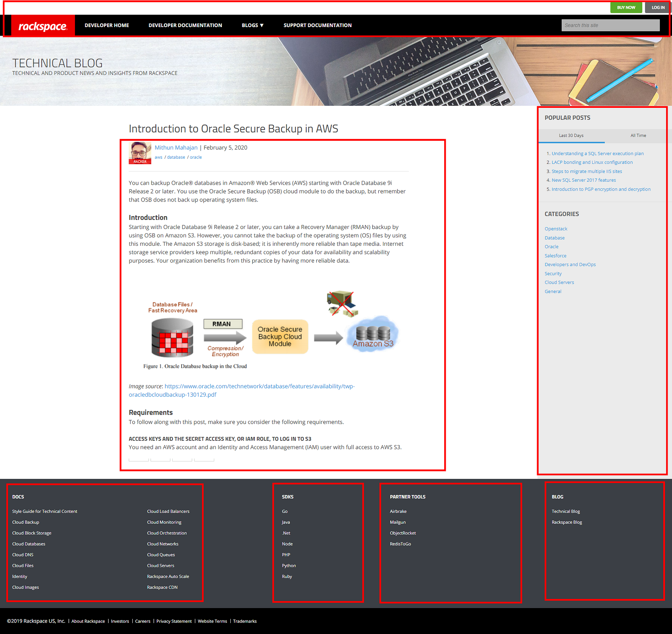This screenshot has width=672, height=634.
Task: Open the PHP SDK link
Action: 286,555
